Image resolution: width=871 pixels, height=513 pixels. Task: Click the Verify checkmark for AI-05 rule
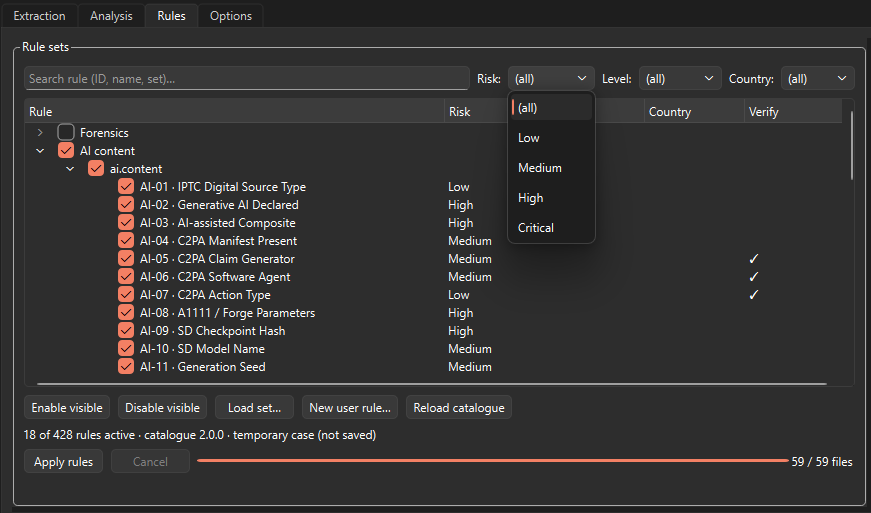click(754, 259)
